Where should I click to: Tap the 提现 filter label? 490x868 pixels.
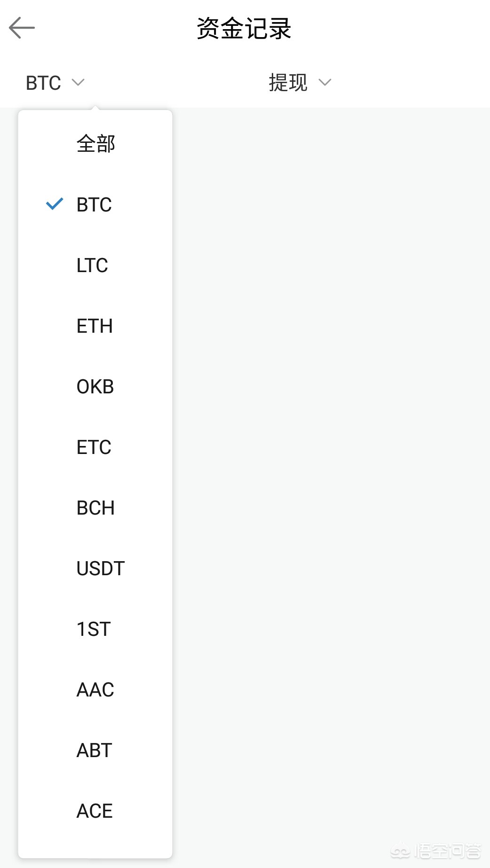288,83
